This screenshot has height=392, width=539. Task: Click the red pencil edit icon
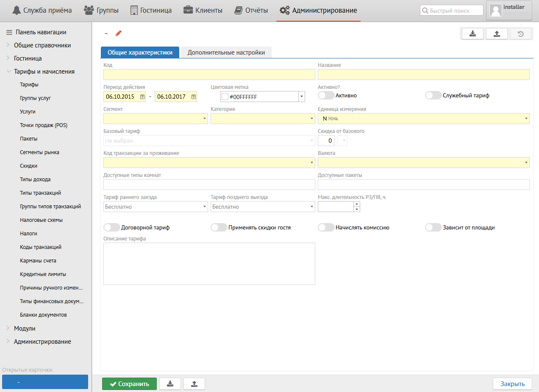[118, 33]
